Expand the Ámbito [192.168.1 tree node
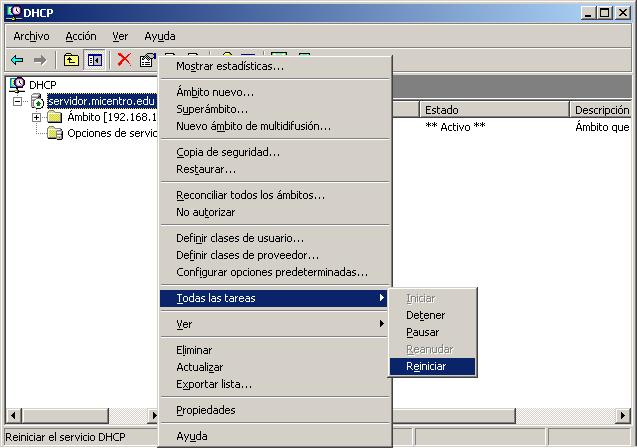 37,117
